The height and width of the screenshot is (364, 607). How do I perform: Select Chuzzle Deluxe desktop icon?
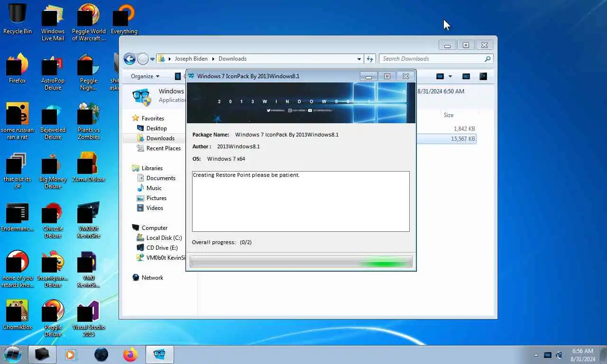tap(53, 220)
